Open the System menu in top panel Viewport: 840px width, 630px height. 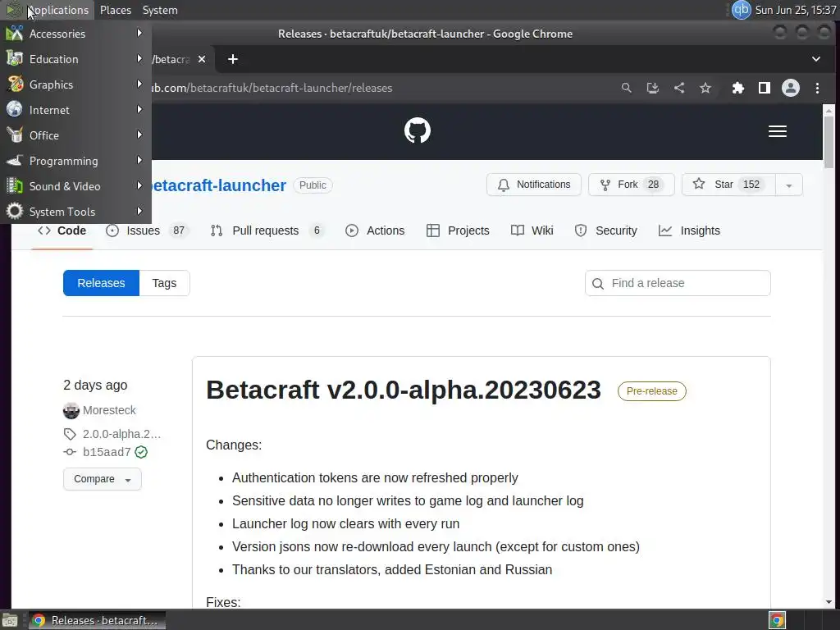160,10
